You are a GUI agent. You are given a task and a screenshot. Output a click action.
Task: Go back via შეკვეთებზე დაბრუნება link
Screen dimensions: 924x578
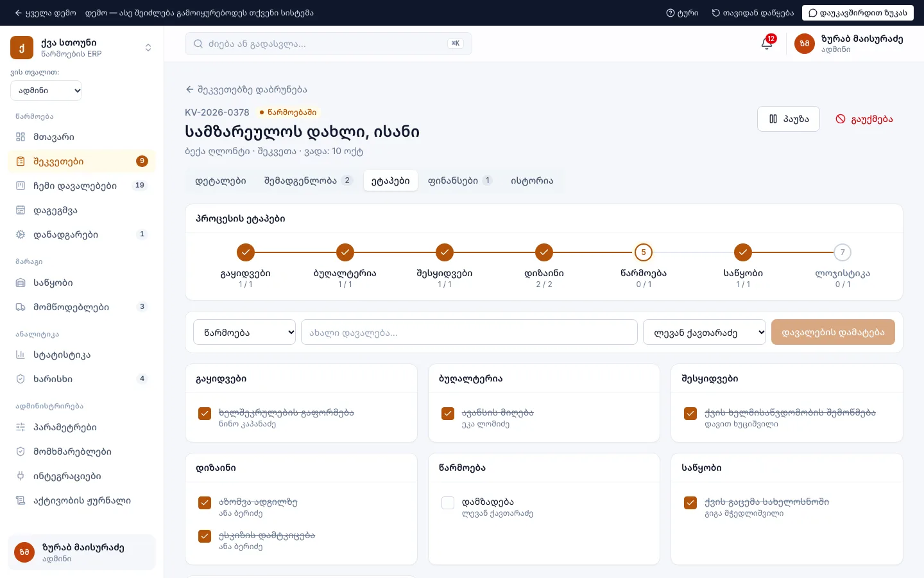[x=246, y=89]
